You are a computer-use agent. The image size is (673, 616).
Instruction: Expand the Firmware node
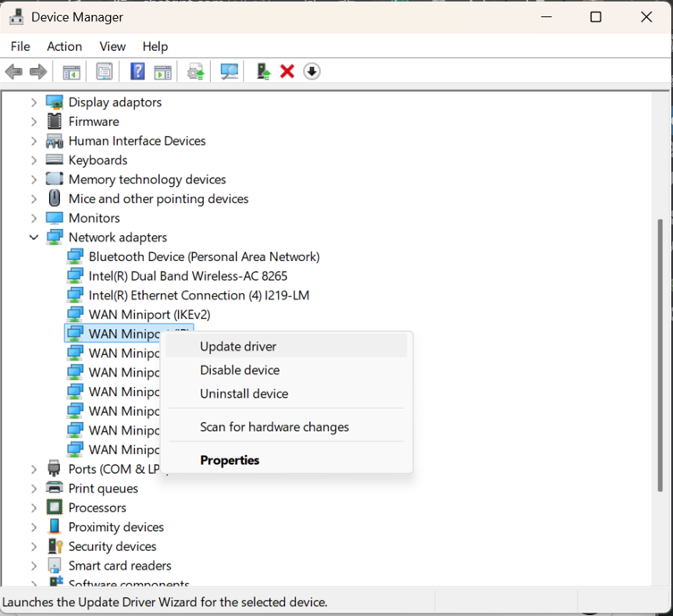pos(34,122)
